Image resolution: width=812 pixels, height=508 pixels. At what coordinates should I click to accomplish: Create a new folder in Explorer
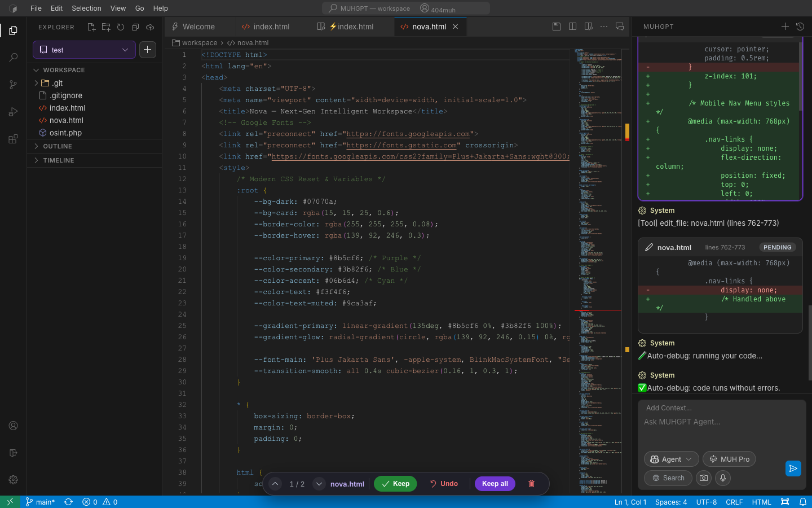(106, 27)
